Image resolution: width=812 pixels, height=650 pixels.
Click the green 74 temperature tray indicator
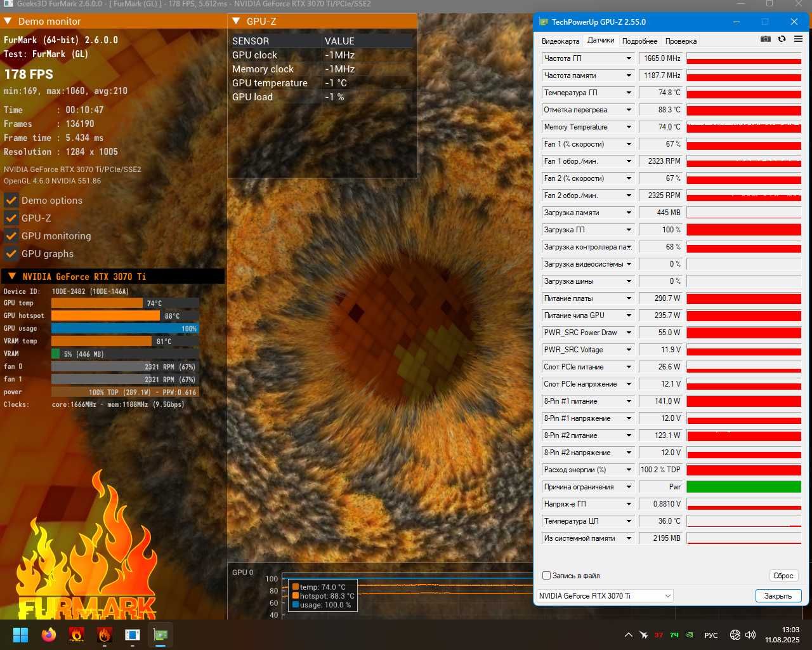coord(674,635)
